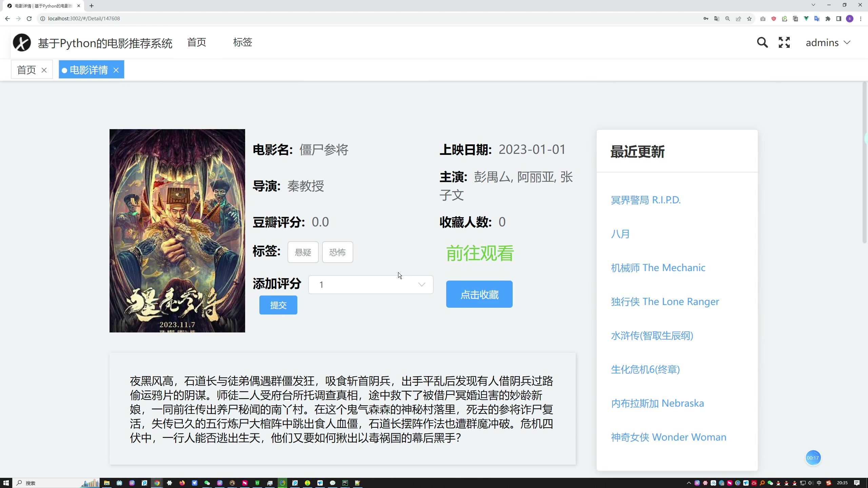868x488 pixels.
Task: Click the page vertical scrollbar
Action: pos(865,163)
